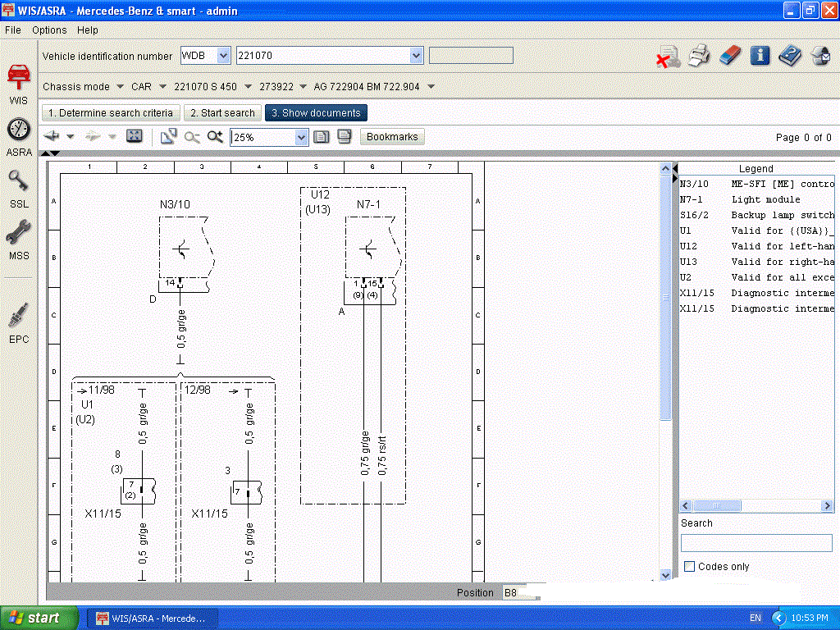The width and height of the screenshot is (840, 630).
Task: Click the zoom region selection icon
Action: tap(169, 137)
